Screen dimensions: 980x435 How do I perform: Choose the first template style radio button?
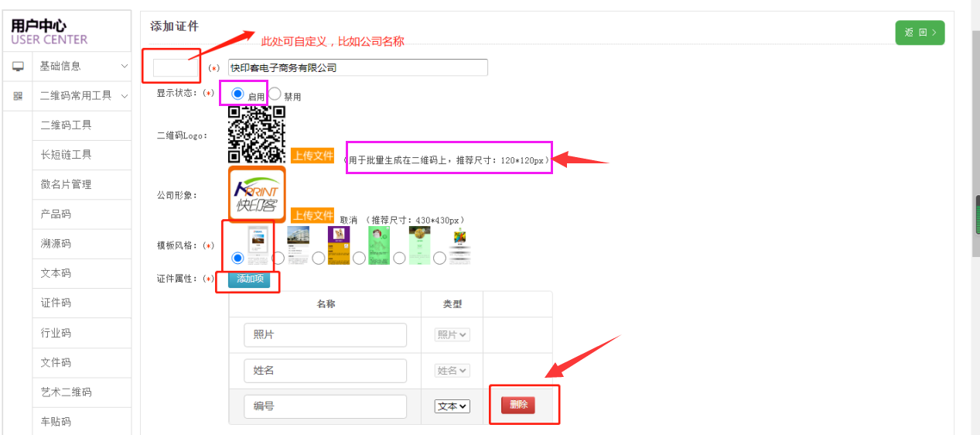tap(237, 258)
